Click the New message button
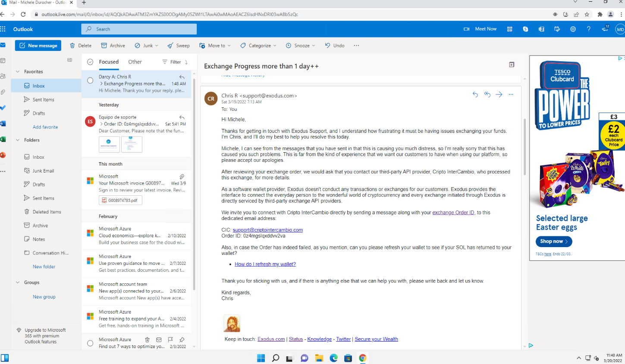625x364 pixels. [x=38, y=45]
